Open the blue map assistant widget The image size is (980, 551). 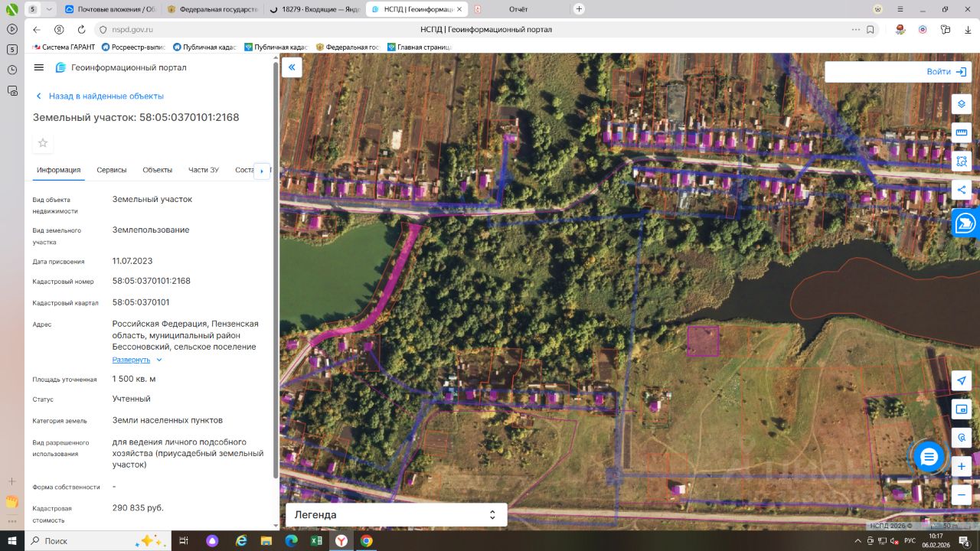[x=966, y=223]
